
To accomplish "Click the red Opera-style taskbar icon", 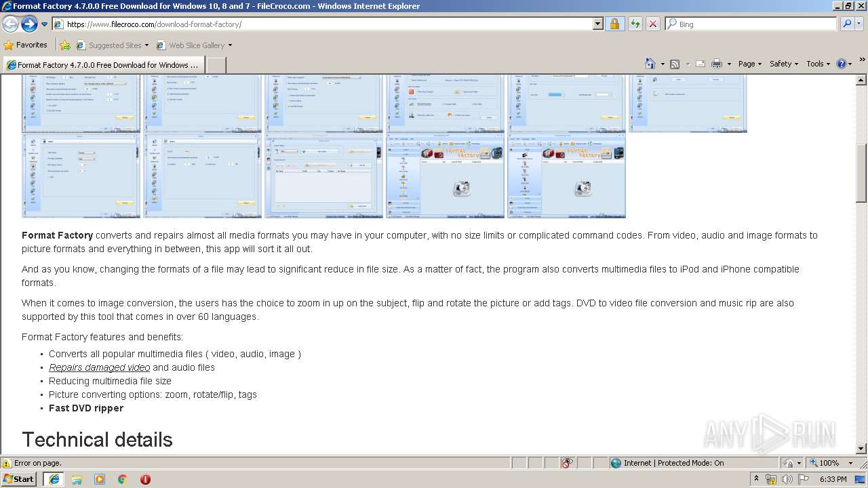I will 145,479.
